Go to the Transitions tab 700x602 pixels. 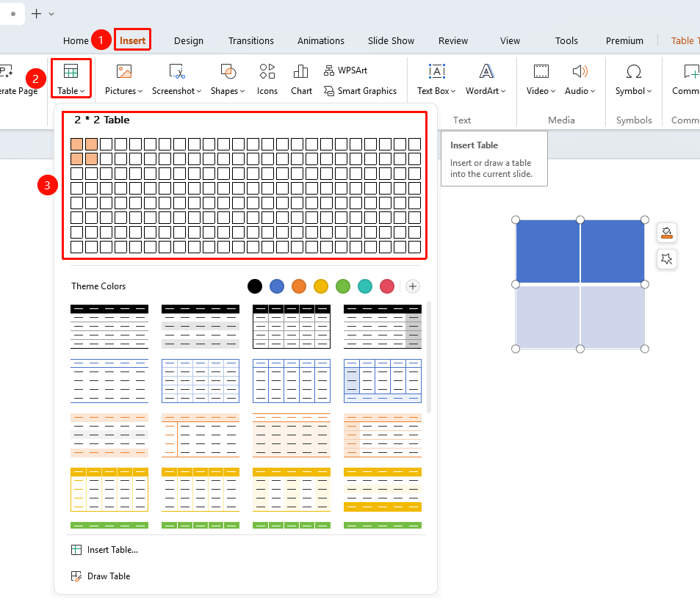pos(251,40)
